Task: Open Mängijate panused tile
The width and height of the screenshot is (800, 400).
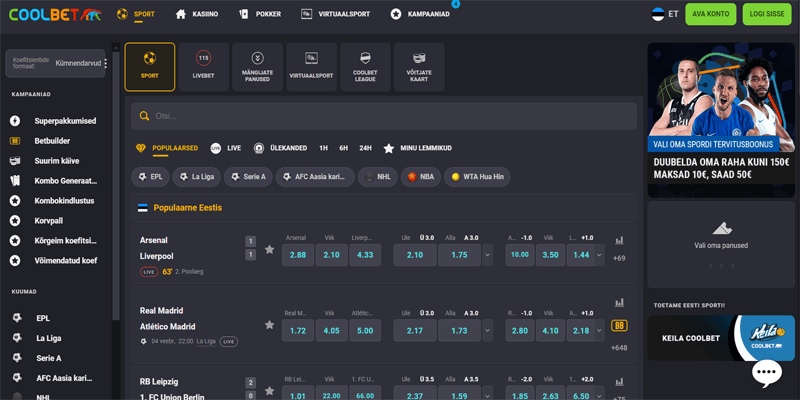Action: point(257,67)
